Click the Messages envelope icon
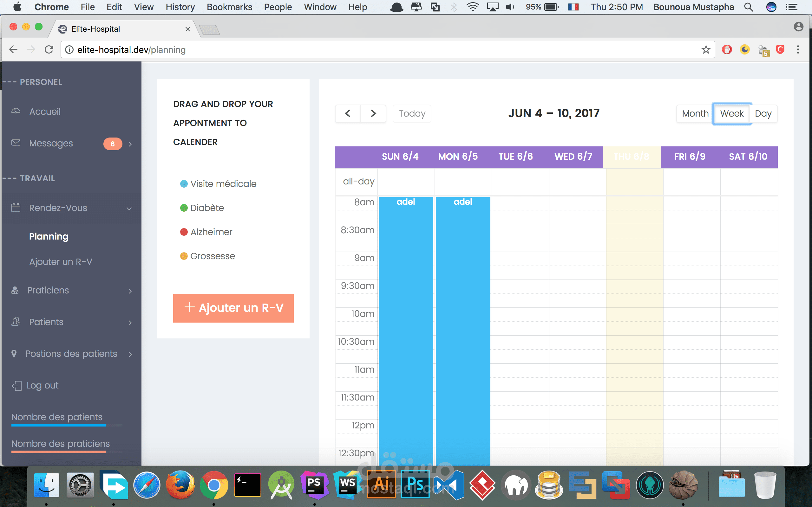This screenshot has height=507, width=812. click(16, 143)
